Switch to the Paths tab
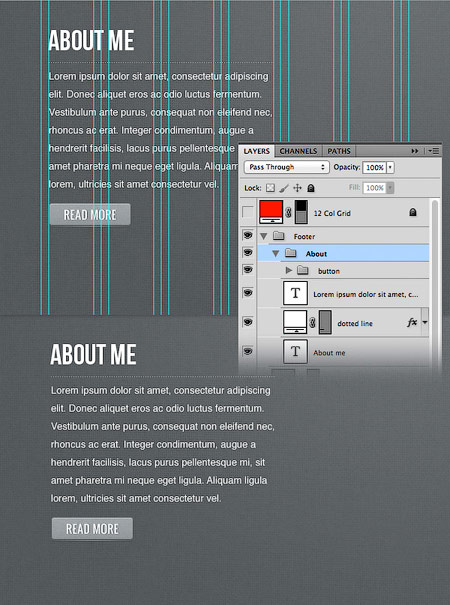 click(339, 151)
